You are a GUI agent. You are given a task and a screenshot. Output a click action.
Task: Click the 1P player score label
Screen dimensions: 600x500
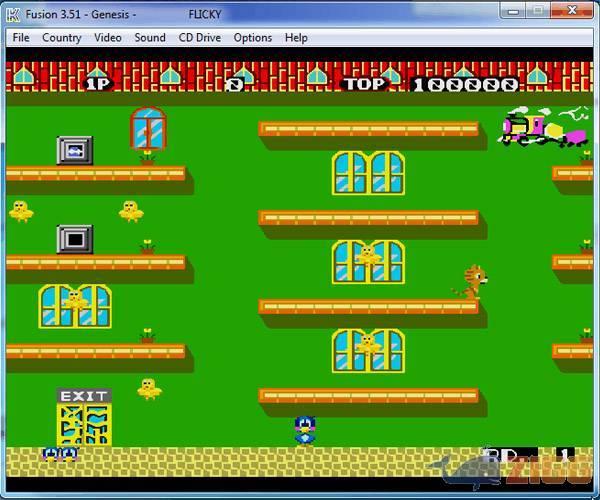[x=97, y=84]
